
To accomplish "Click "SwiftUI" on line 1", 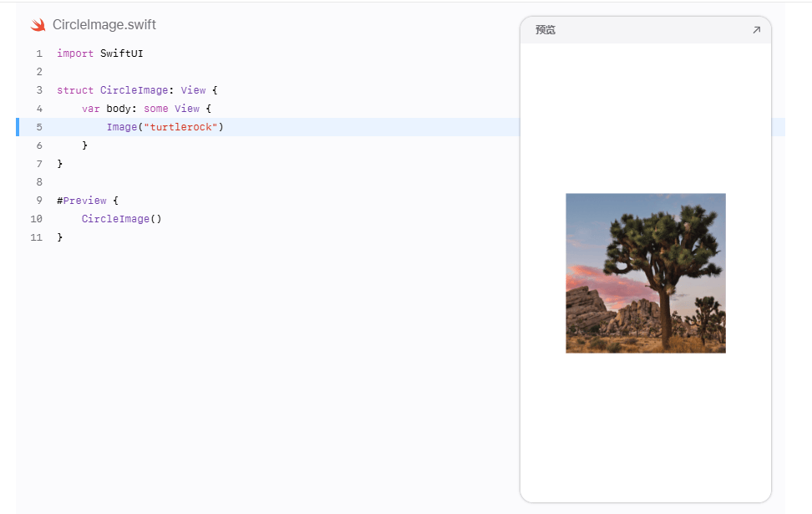I will tap(122, 53).
